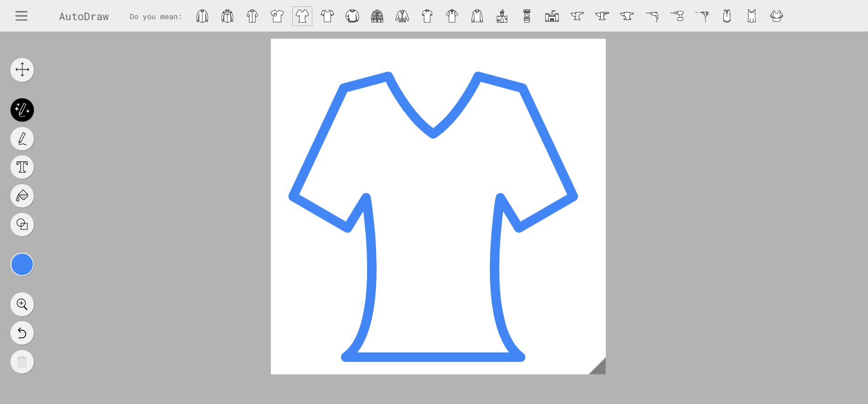
Task: Open the hamburger menu
Action: 21,16
